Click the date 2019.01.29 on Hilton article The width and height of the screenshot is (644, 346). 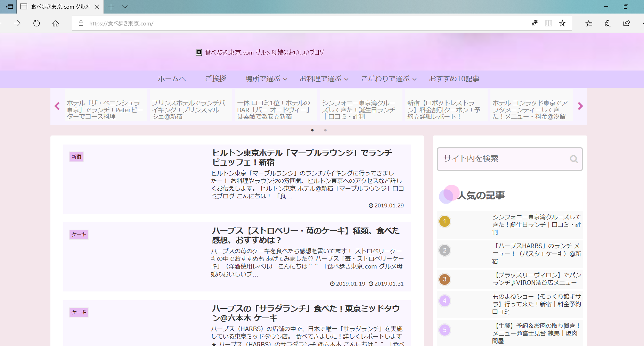pos(386,206)
